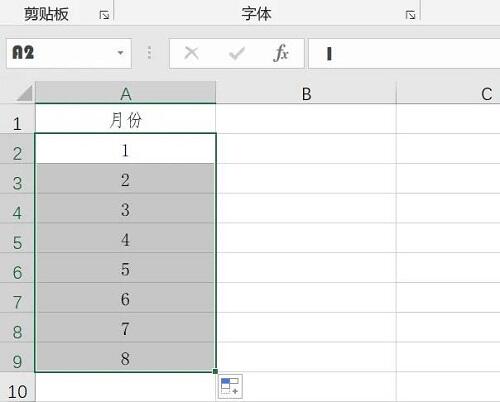Click the formula bar resize dots handle
500x402 pixels.
[x=149, y=53]
